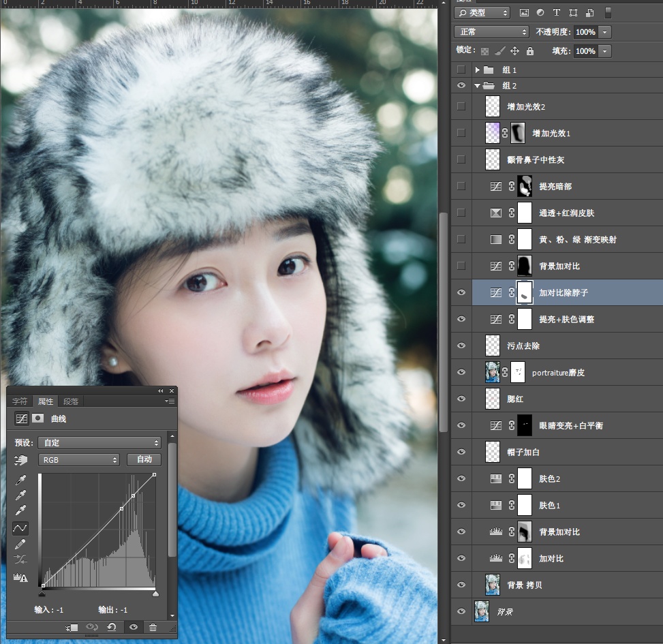Close the properties panel
Screen dimensions: 663x644
[x=171, y=390]
